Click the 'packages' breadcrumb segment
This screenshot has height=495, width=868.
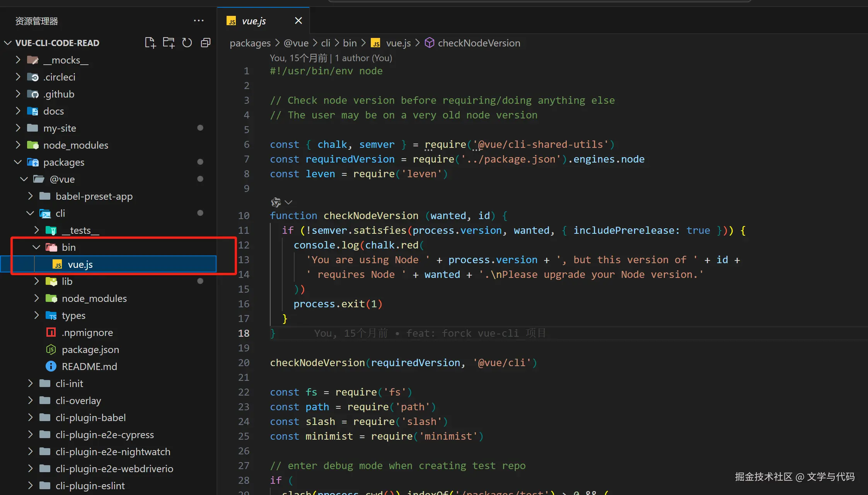[250, 43]
